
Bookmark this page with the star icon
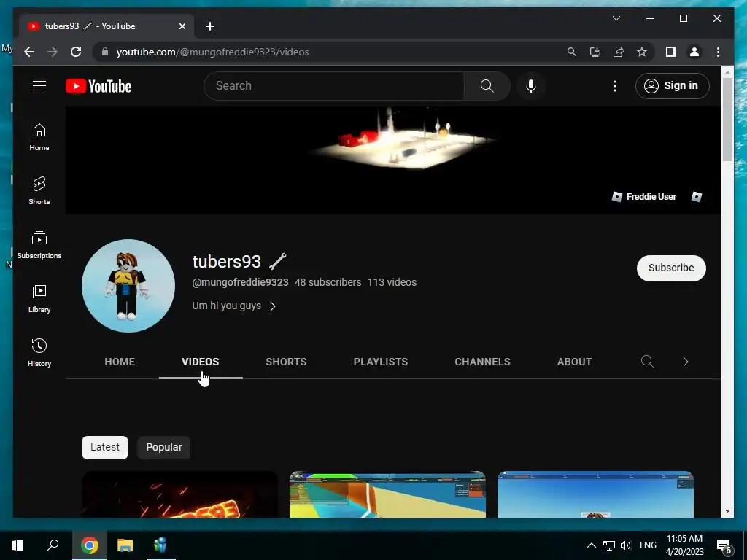(642, 52)
